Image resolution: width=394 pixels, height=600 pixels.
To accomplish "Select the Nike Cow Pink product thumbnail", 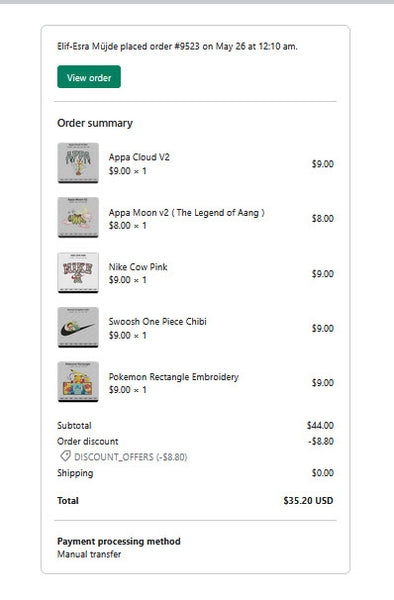I will click(78, 273).
